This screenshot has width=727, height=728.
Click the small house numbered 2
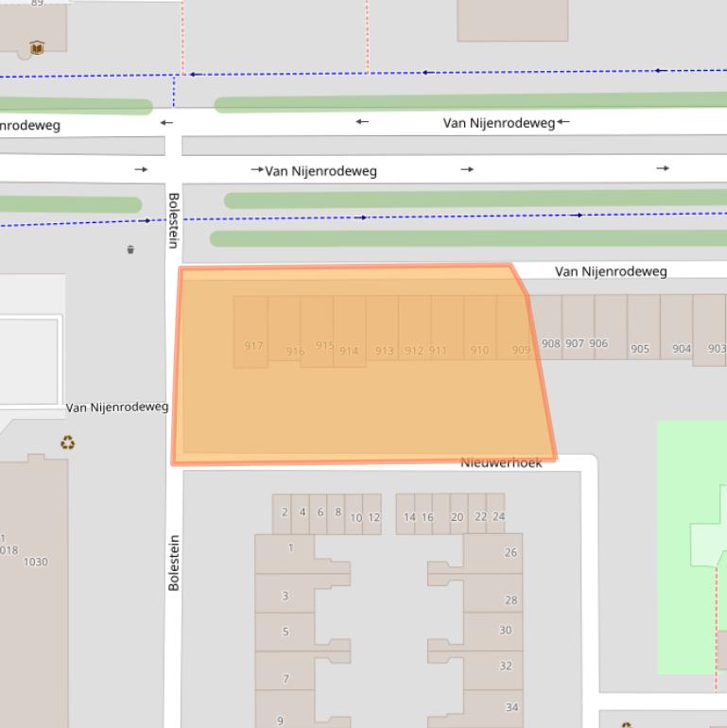click(x=284, y=513)
